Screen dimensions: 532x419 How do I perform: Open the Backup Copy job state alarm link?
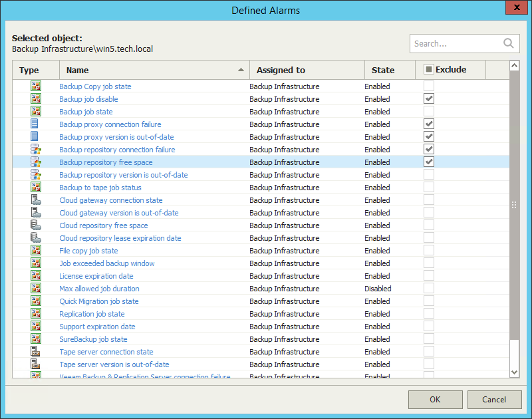point(95,86)
